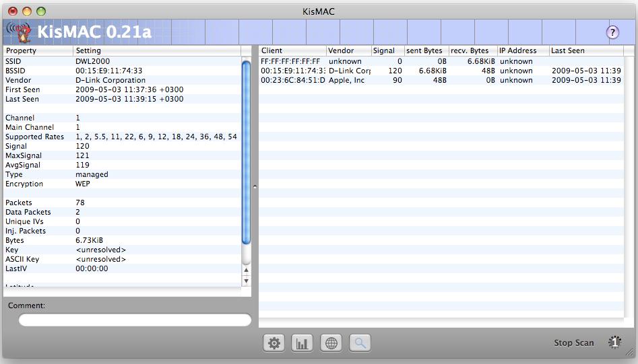The width and height of the screenshot is (638, 364).
Task: Sort clients by Signal column header
Action: [x=387, y=50]
